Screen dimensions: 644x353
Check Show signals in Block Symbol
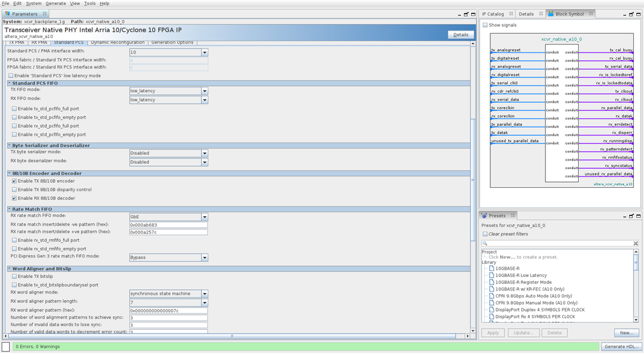485,25
